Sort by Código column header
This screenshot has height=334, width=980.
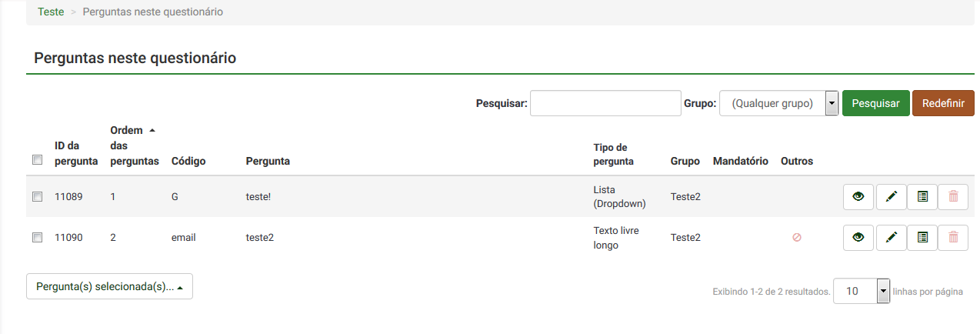188,161
